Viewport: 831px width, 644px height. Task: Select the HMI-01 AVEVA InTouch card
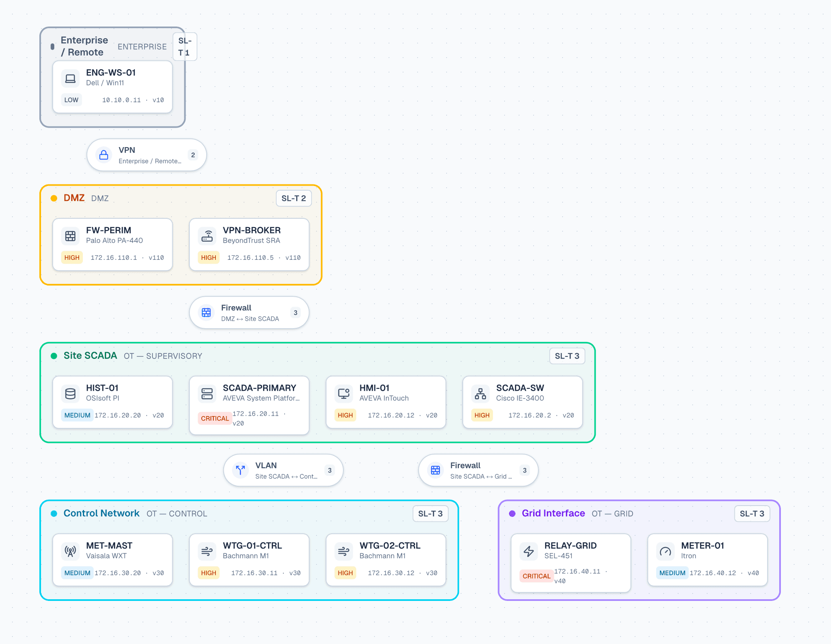[386, 402]
